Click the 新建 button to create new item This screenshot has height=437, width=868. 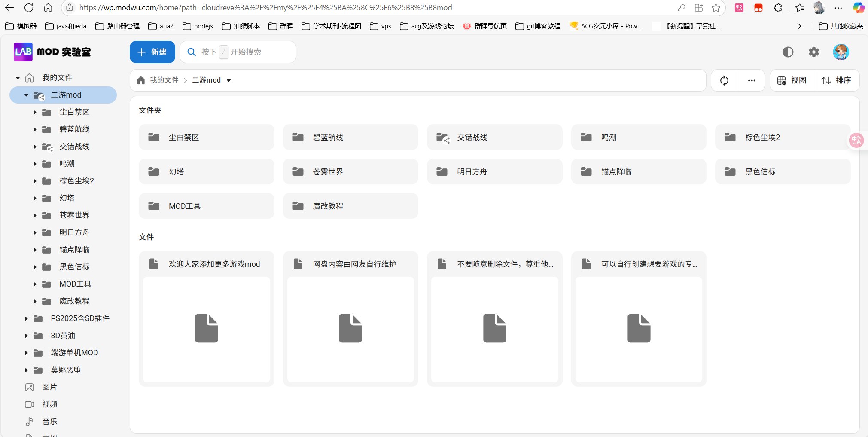pos(152,52)
